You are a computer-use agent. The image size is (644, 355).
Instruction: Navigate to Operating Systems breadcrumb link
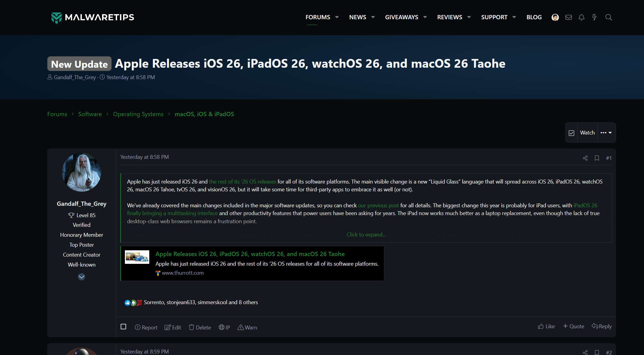tap(138, 114)
